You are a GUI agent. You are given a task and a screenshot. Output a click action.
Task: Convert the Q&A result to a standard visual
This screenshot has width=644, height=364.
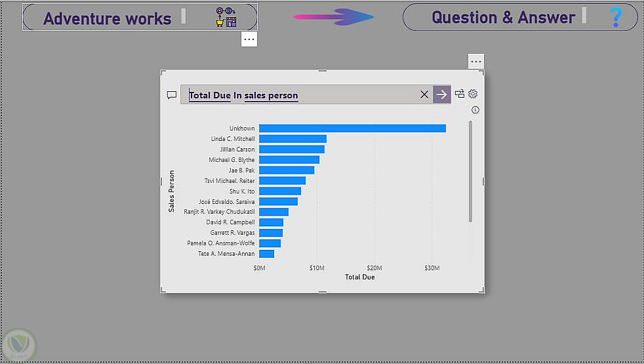(x=460, y=94)
